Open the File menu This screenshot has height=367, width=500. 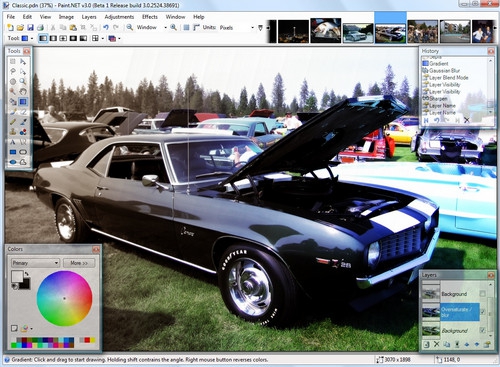pyautogui.click(x=11, y=17)
